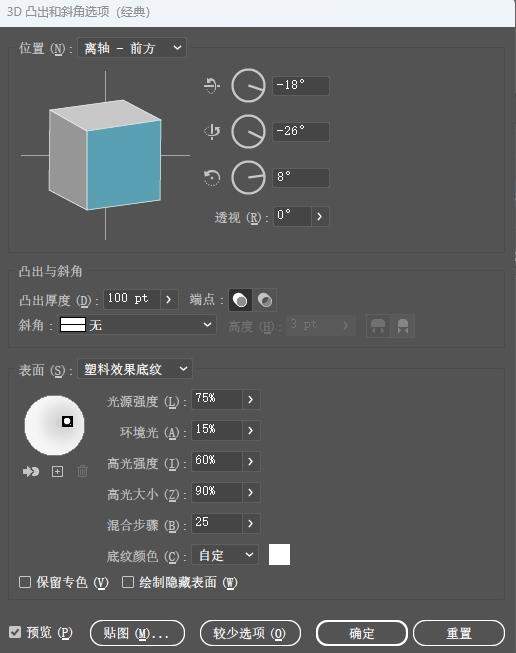The height and width of the screenshot is (653, 516).
Task: Click the 光源强度 value field
Action: point(217,399)
